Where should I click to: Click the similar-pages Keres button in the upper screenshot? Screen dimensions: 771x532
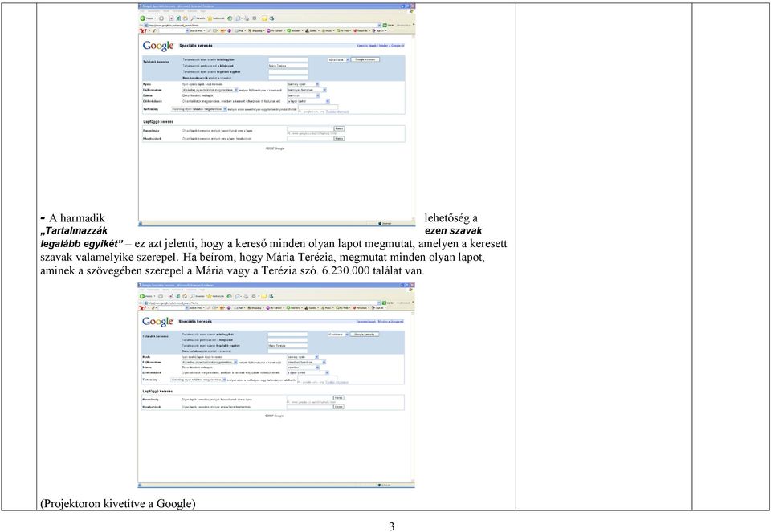pos(339,128)
